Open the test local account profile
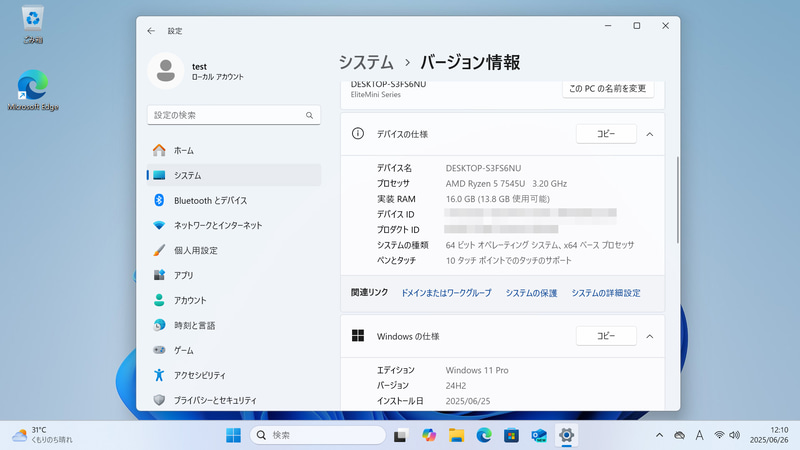The width and height of the screenshot is (800, 450). tap(196, 71)
